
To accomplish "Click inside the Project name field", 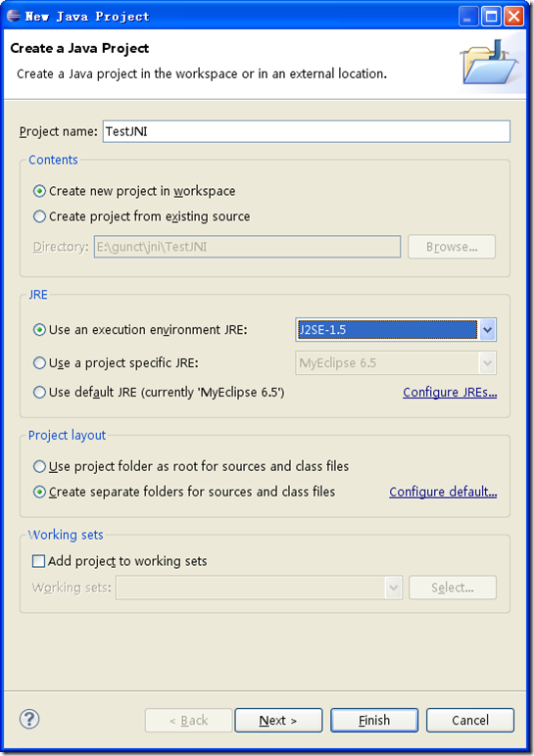I will [x=307, y=131].
